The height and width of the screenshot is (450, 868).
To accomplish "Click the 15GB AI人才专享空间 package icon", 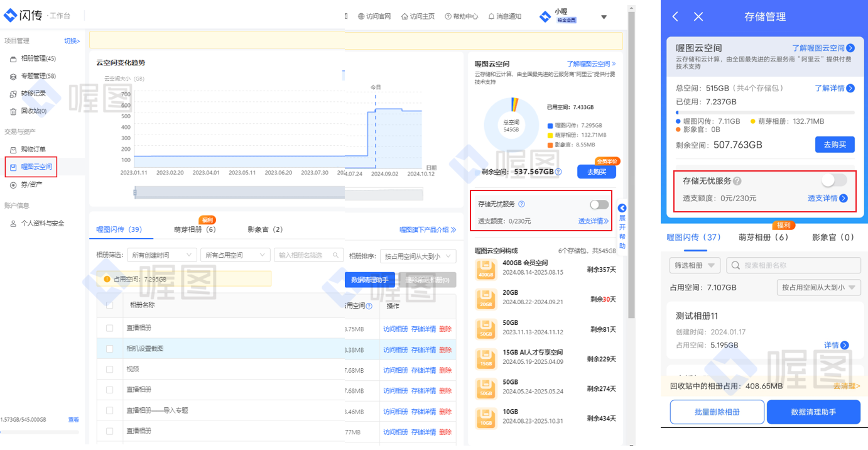I will coord(486,358).
